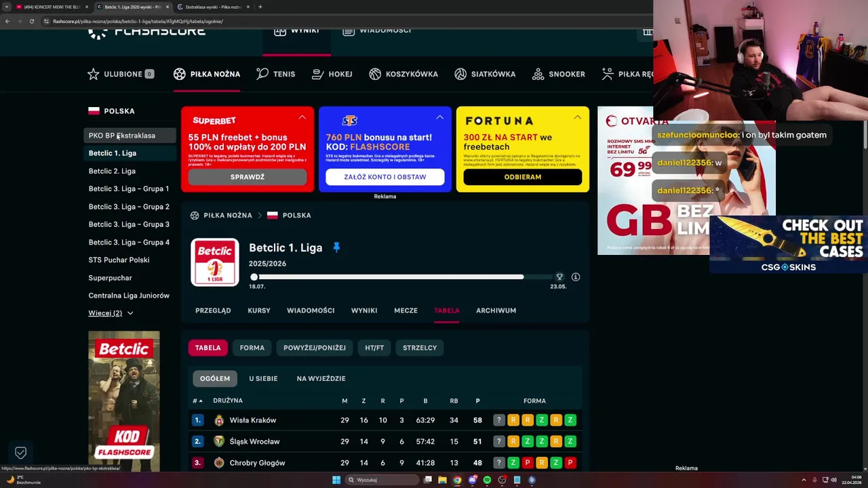Switch to Mecze tab
868x488 pixels.
point(406,310)
